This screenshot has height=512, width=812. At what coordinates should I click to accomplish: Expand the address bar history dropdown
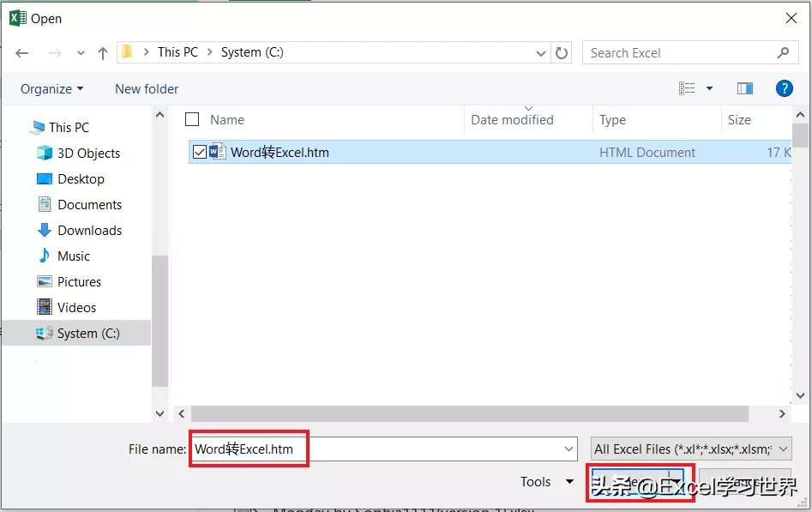click(x=541, y=53)
